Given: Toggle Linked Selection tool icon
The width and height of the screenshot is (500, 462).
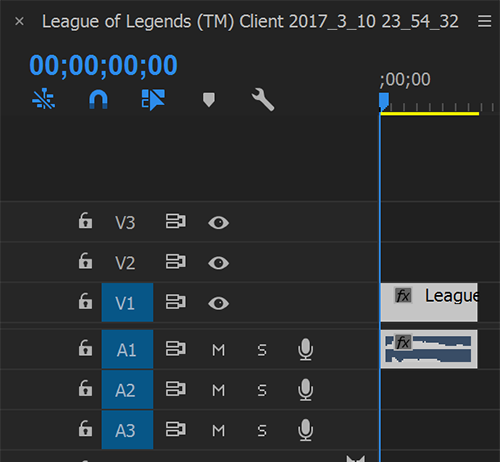Looking at the screenshot, I should pyautogui.click(x=153, y=99).
